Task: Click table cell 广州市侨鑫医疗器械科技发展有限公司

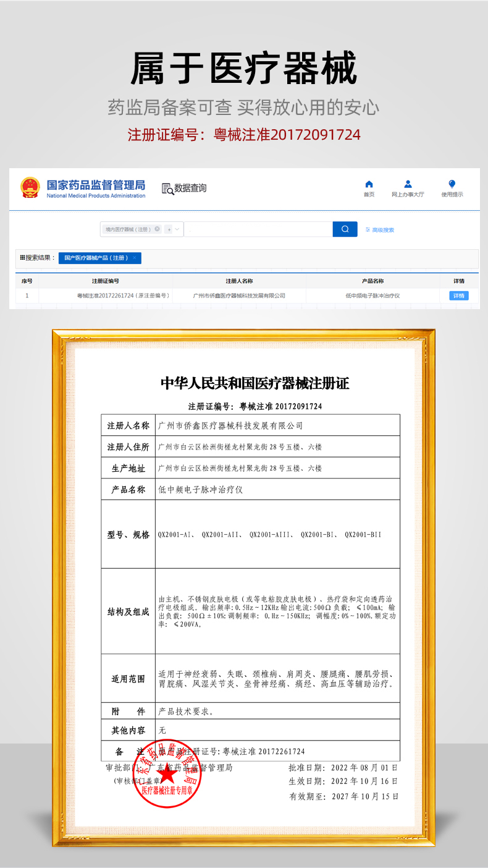Action: [x=239, y=296]
